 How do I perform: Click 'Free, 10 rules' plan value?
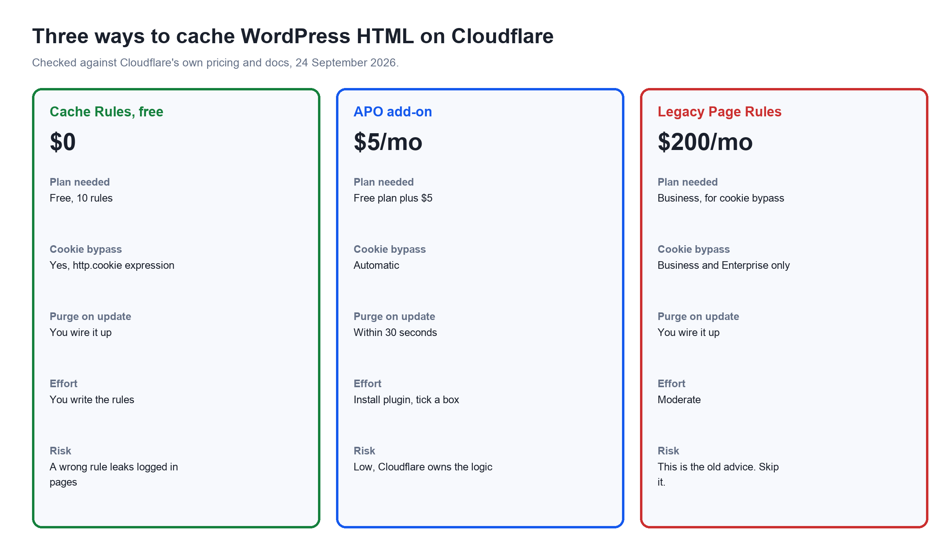[x=81, y=198]
